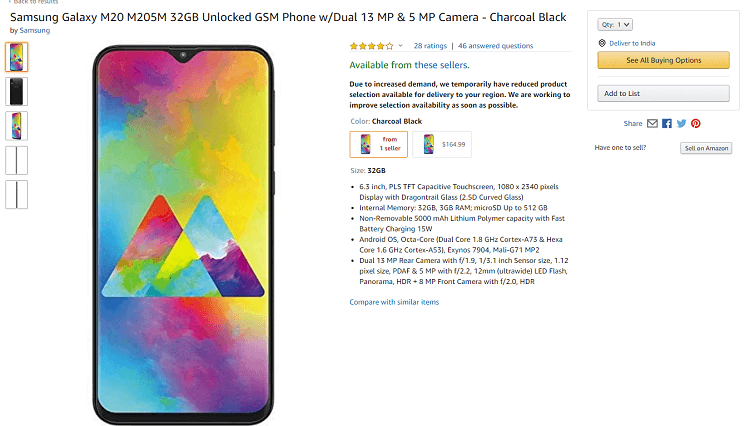Choose the $164.99 color option swatch
Image resolution: width=750 pixels, height=426 pixels.
(442, 144)
